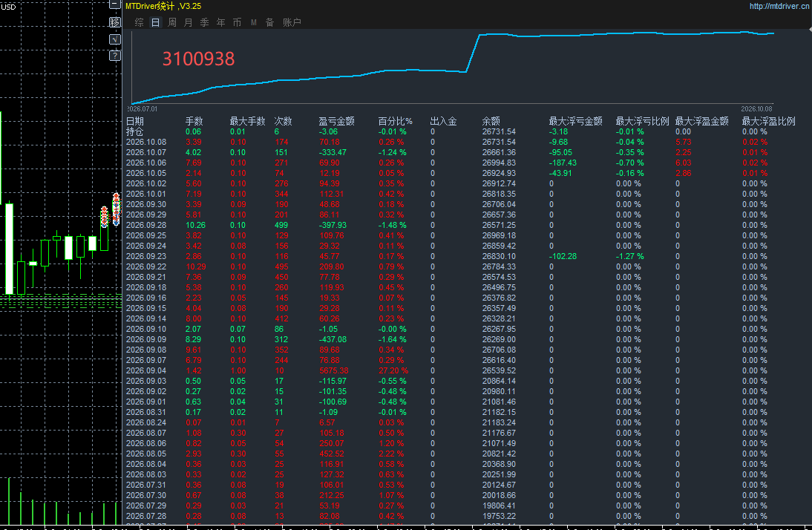This screenshot has height=530, width=812.
Task: Open help with the ? button
Action: tap(115, 56)
